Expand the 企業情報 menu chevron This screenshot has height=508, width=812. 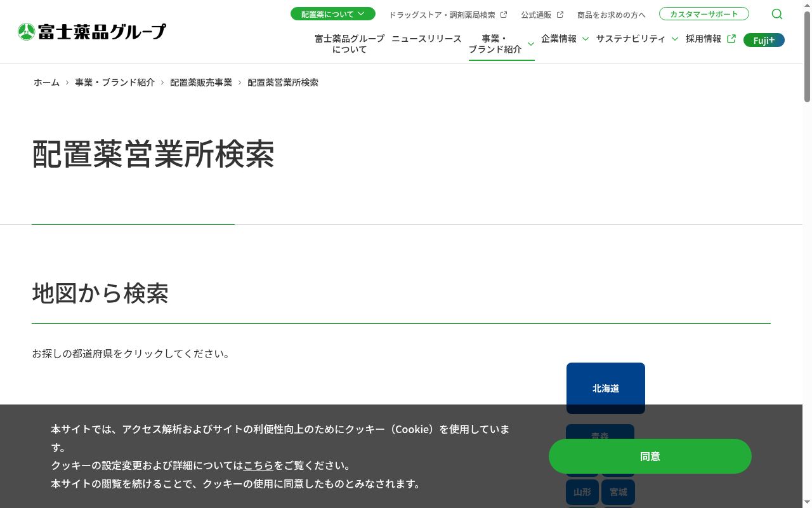[x=586, y=39]
